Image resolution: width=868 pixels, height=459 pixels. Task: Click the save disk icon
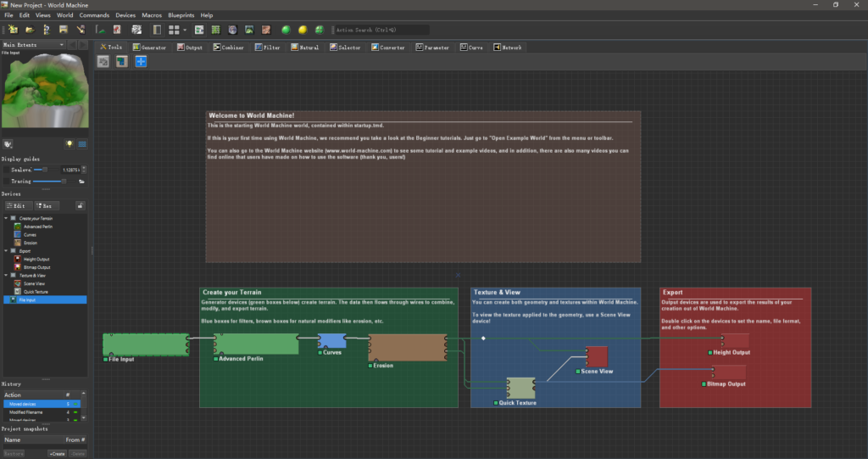64,30
